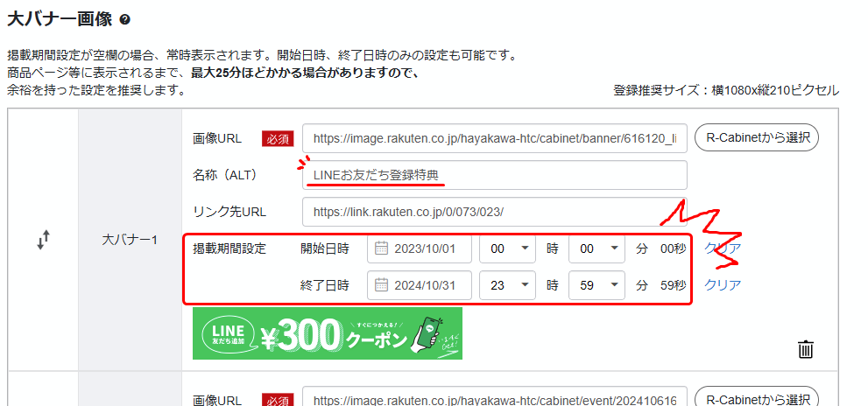Screen dimensions: 868x406
Task: Click the 大バナー1 row label
Action: click(130, 241)
